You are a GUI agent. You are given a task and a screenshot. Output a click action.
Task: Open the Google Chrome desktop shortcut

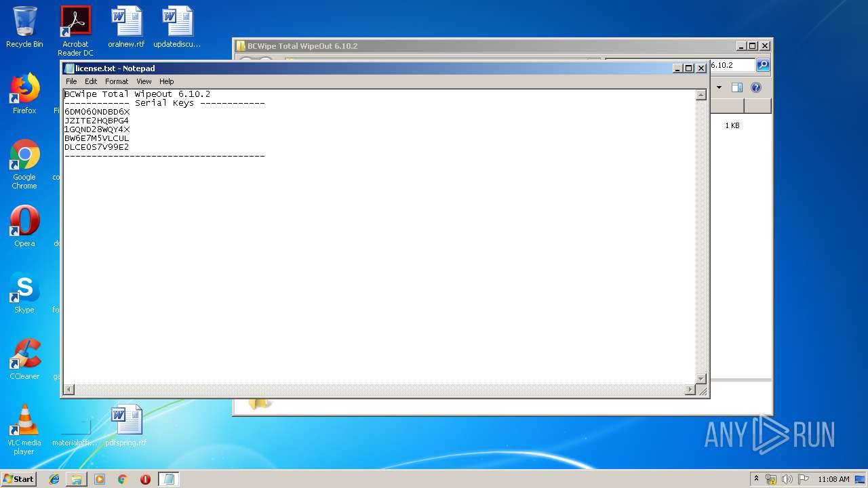(x=24, y=164)
